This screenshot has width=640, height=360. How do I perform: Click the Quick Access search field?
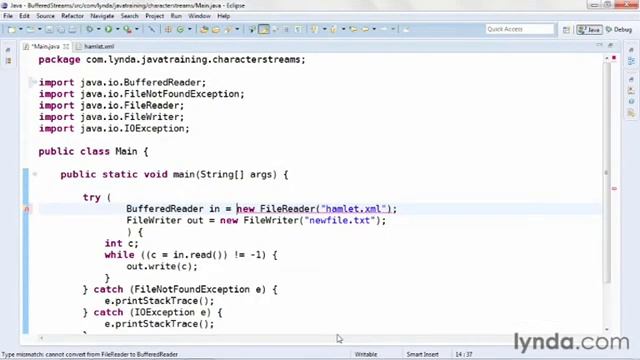[x=519, y=29]
